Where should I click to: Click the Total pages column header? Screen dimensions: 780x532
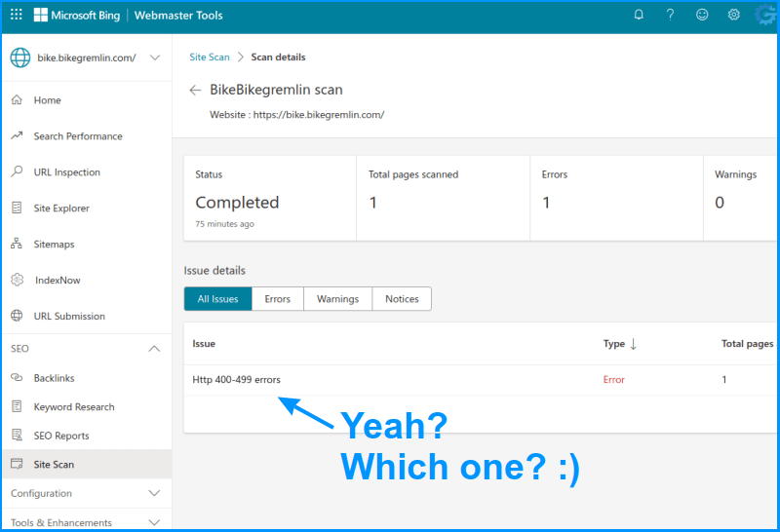click(x=748, y=344)
